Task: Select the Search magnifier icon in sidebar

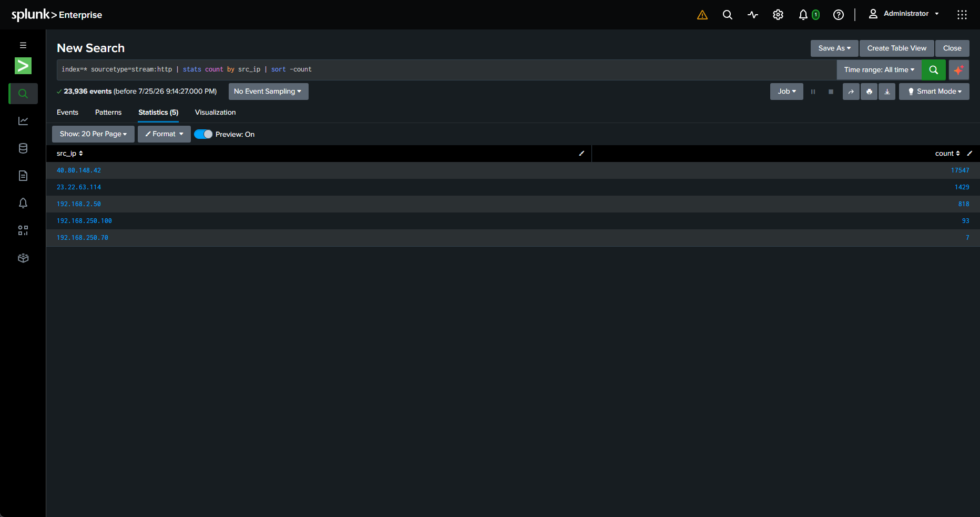Action: 23,94
